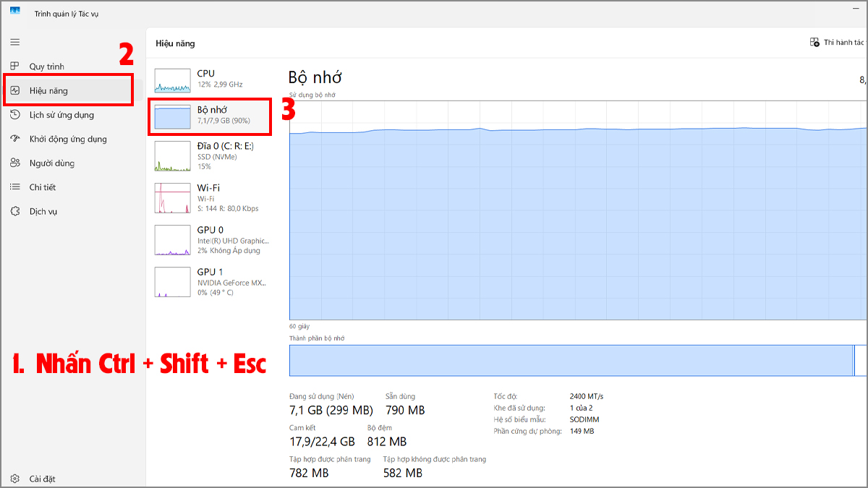Click the Thành phần bộ nhớ composition bar
The height and width of the screenshot is (488, 868).
click(578, 360)
